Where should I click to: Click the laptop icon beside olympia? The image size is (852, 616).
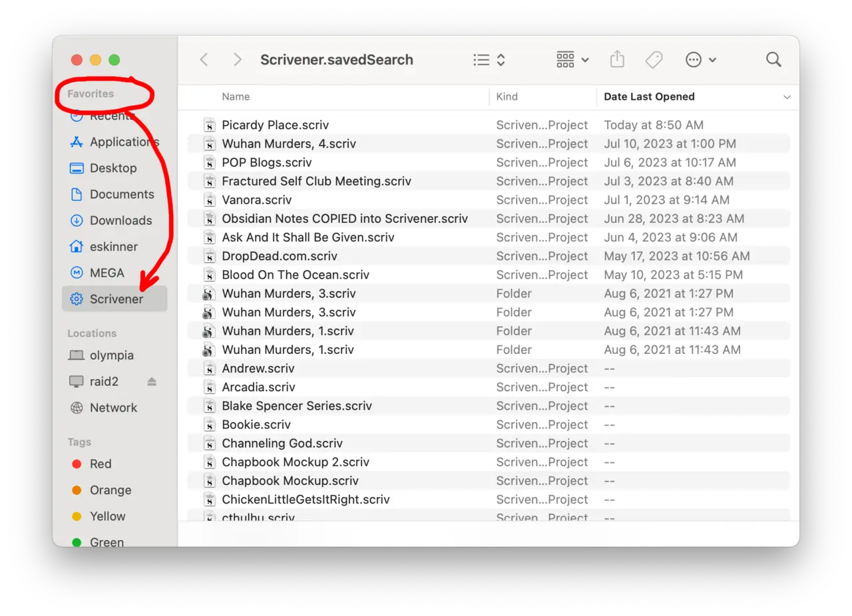point(77,355)
